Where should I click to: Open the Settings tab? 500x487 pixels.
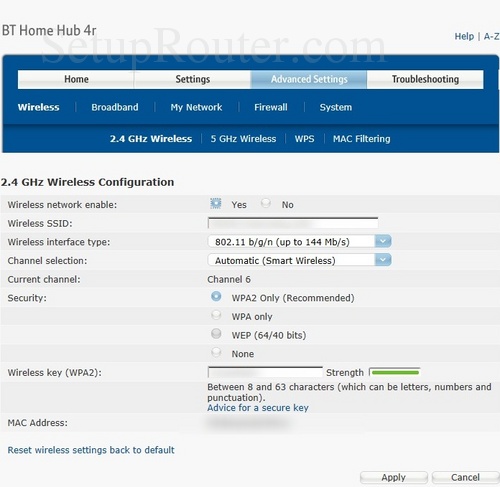tap(192, 79)
